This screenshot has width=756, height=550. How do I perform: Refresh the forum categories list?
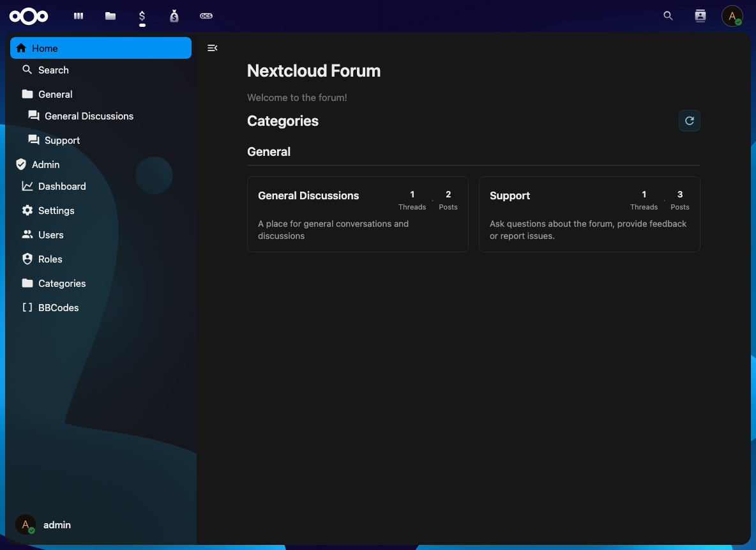pyautogui.click(x=689, y=121)
